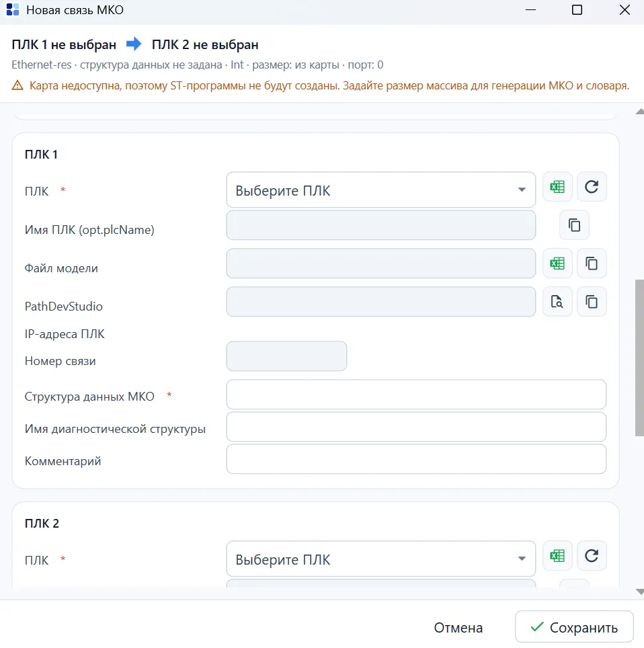The width and height of the screenshot is (644, 648).
Task: Click the Excel icon beside ПЛК 2 dropdown
Action: tap(557, 556)
